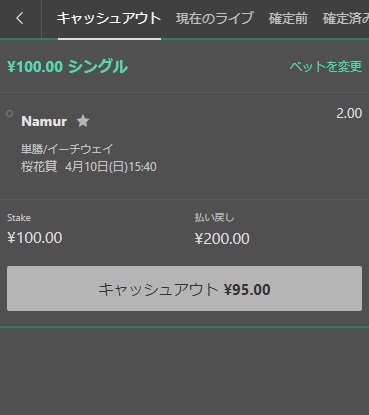
Task: Click the Stake label text
Action: 19,218
